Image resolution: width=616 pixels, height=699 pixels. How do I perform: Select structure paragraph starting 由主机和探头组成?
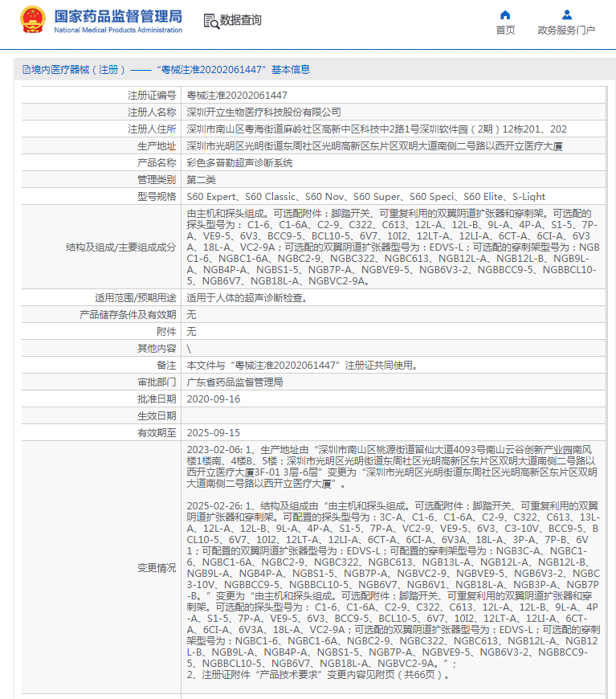[x=394, y=247]
